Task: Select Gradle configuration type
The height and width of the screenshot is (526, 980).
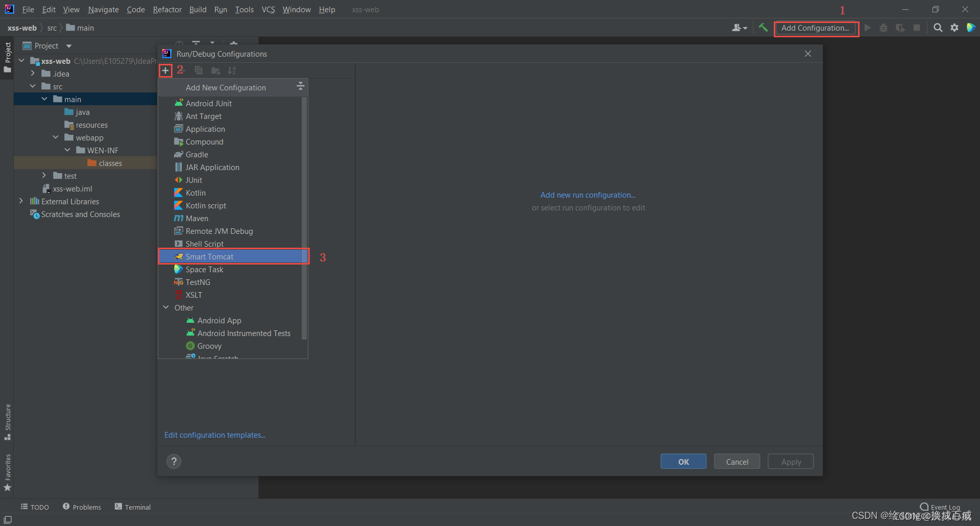Action: [233, 154]
